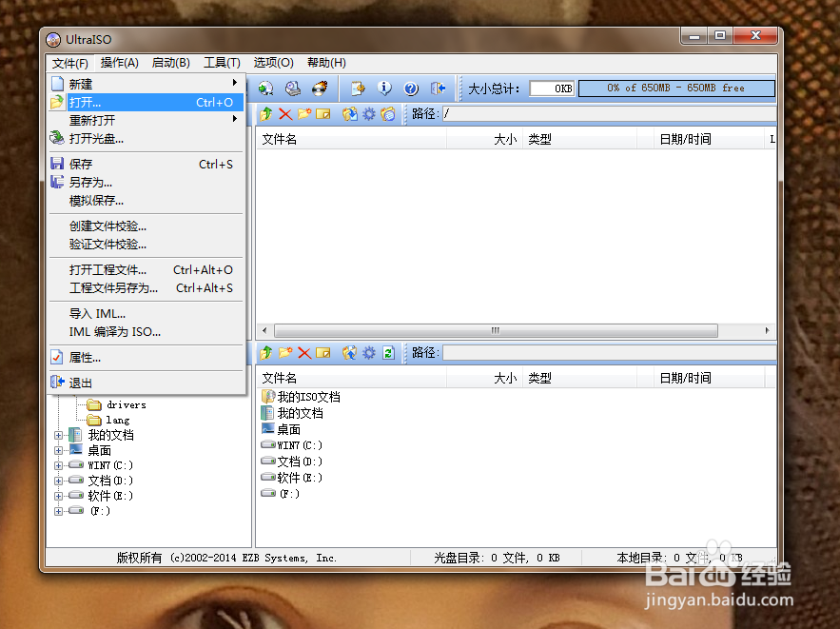Click the image pane up-folder arrow icon
Screen dimensions: 840x629
(x=266, y=113)
